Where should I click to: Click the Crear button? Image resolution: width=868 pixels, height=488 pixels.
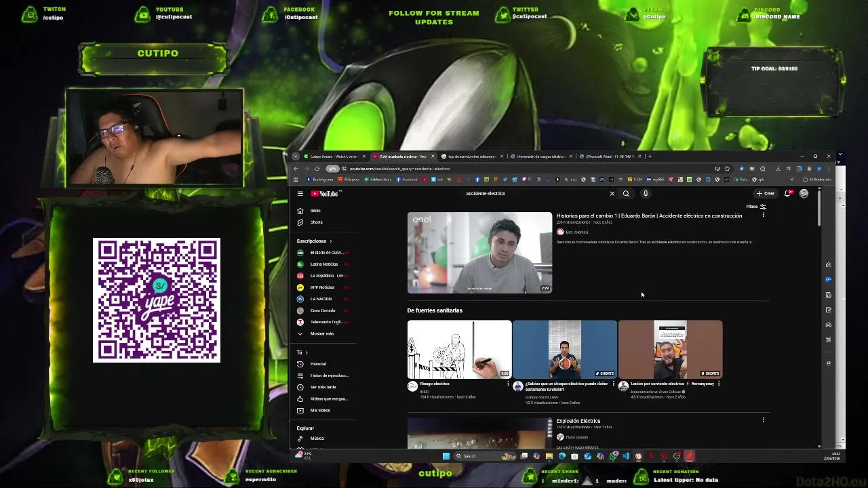[x=766, y=194]
